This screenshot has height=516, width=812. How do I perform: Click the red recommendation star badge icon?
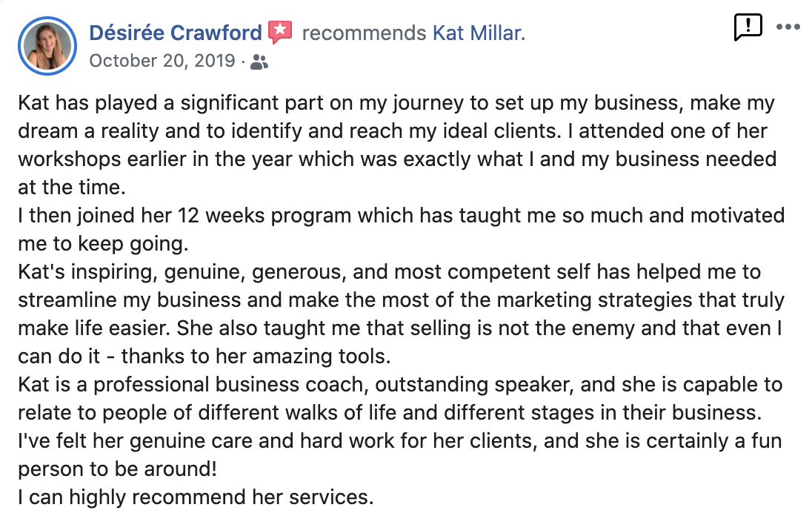pos(280,32)
